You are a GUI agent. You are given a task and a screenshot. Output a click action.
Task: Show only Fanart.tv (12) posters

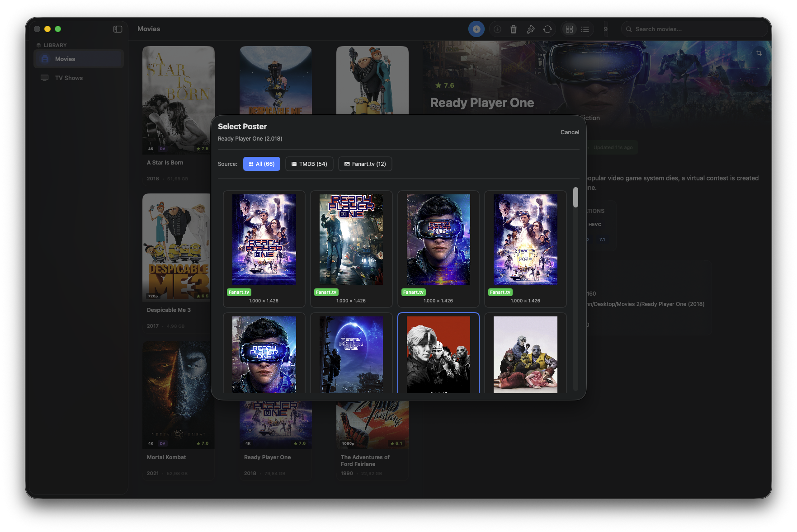click(365, 164)
